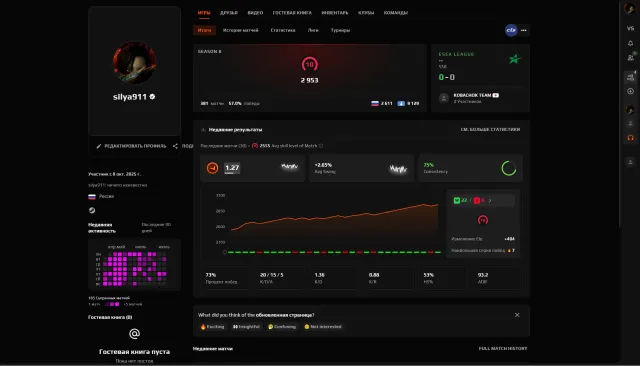
Task: Click the verified badge beside silya911
Action: [152, 97]
